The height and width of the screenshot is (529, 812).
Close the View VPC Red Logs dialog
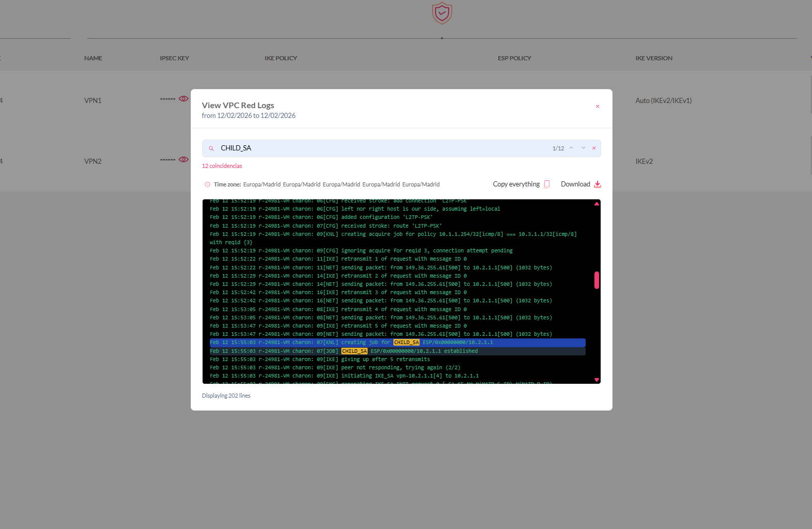coord(598,107)
